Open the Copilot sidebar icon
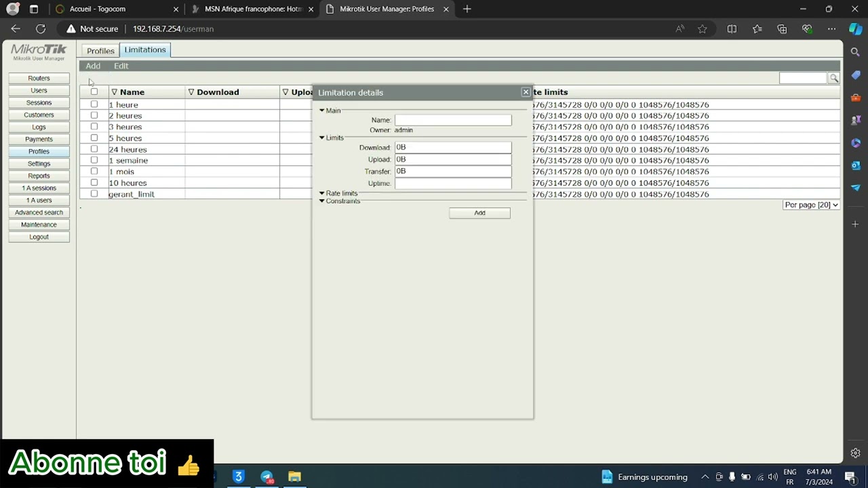The image size is (868, 488). pyautogui.click(x=855, y=29)
